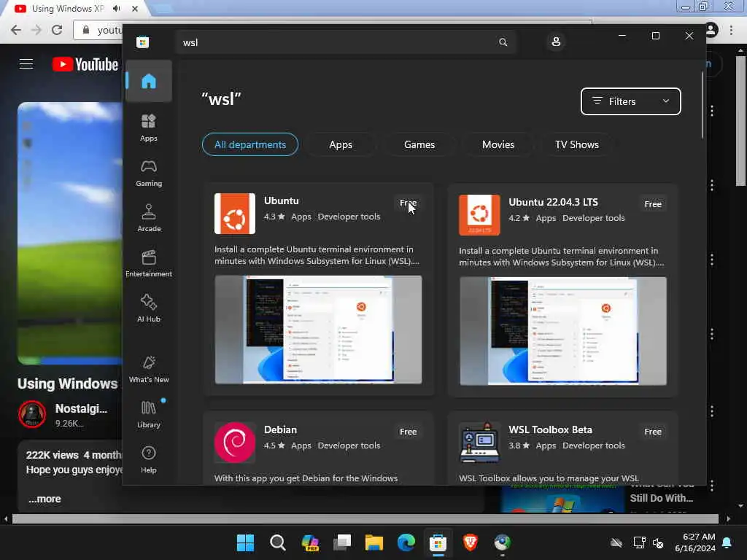Image resolution: width=747 pixels, height=560 pixels.
Task: Select the All departments filter tab
Action: coord(250,144)
